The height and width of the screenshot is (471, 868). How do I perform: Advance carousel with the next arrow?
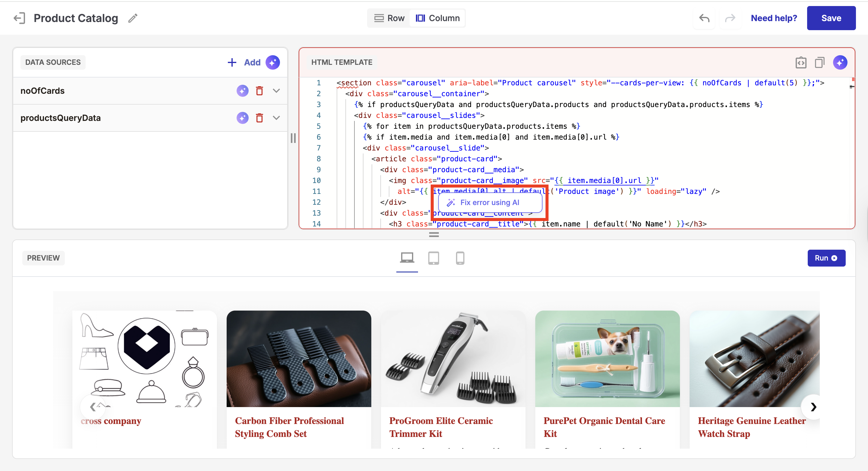pyautogui.click(x=813, y=407)
